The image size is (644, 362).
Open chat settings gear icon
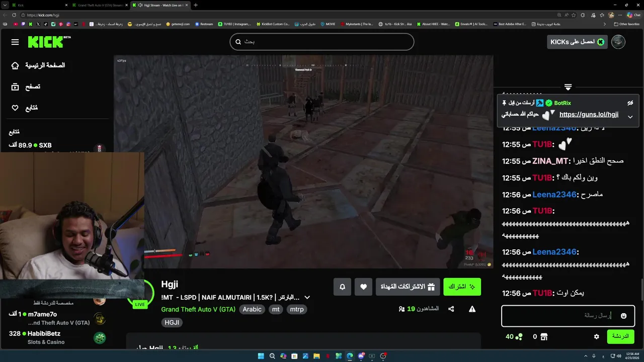coord(597,336)
